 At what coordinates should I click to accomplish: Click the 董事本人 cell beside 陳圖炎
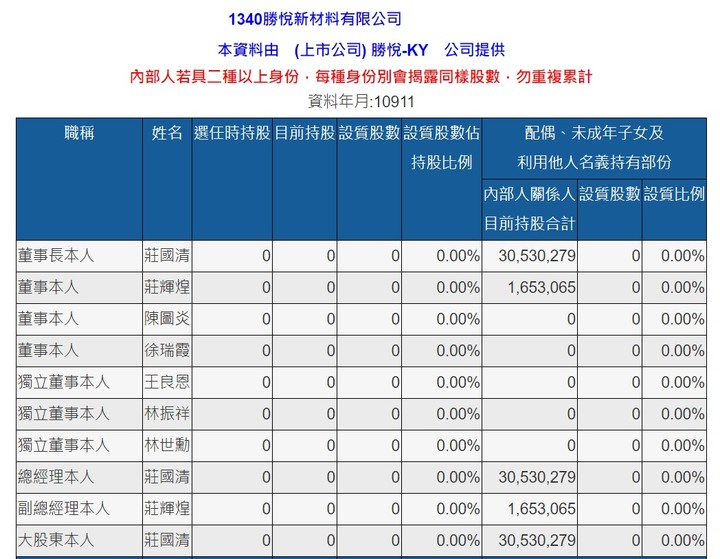point(79,319)
